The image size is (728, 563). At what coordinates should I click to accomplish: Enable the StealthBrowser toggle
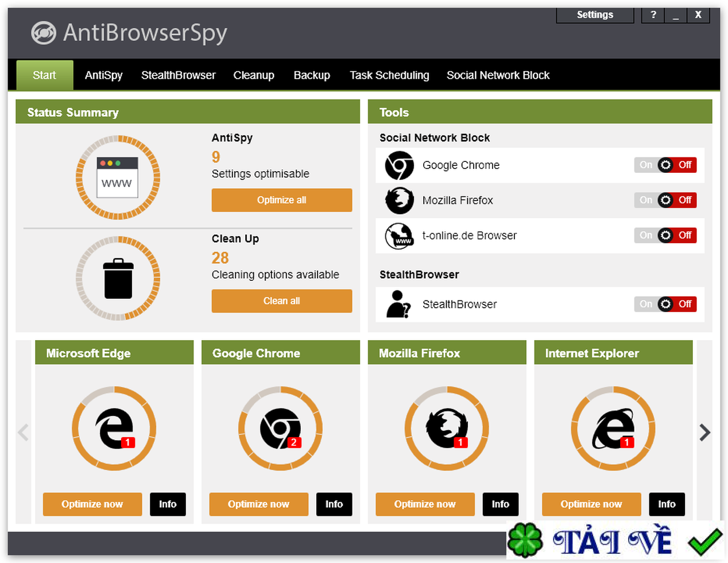645,304
